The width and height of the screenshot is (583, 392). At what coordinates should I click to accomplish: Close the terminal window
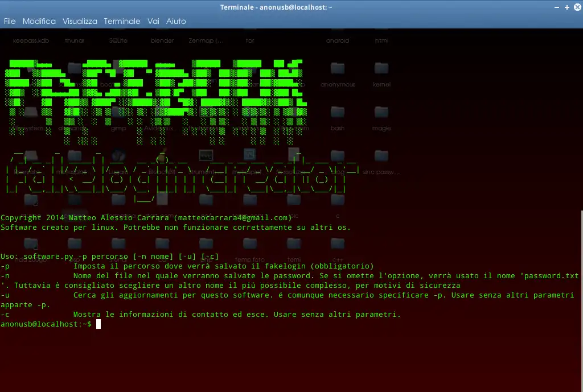[577, 7]
